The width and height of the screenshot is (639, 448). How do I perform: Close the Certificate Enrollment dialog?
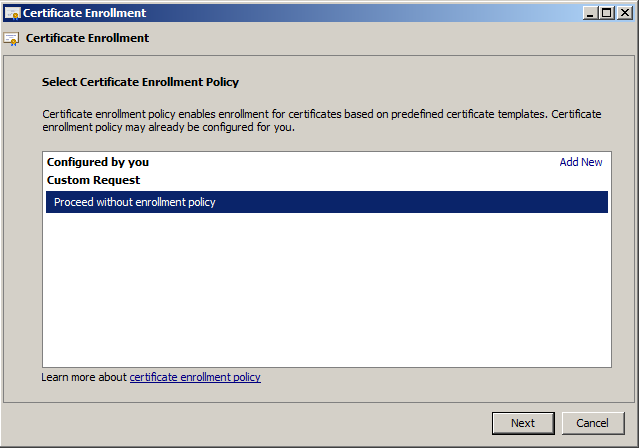click(x=624, y=13)
